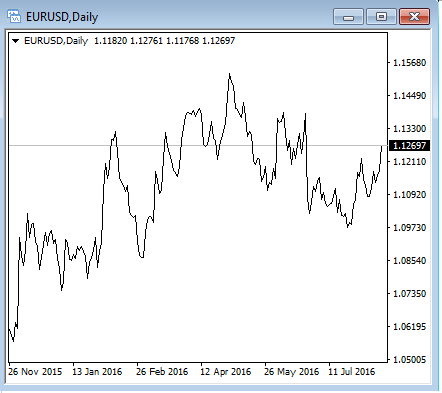Image resolution: width=442 pixels, height=393 pixels.
Task: Select the 11 Jul 2016 date marker
Action: [x=352, y=372]
